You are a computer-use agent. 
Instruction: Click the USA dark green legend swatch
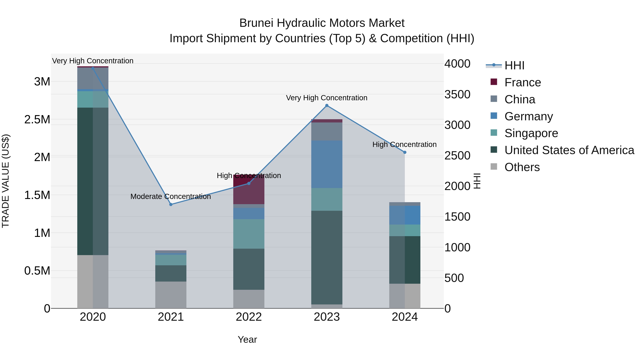pyautogui.click(x=494, y=150)
